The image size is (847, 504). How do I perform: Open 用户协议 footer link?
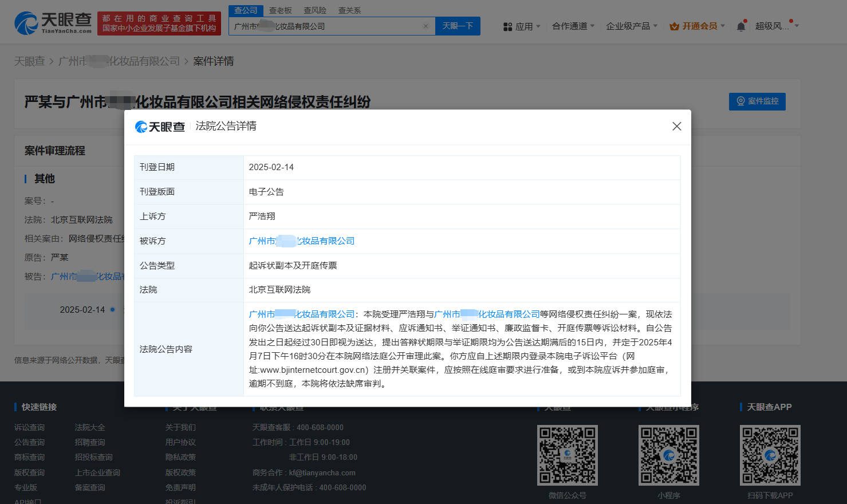coord(180,442)
